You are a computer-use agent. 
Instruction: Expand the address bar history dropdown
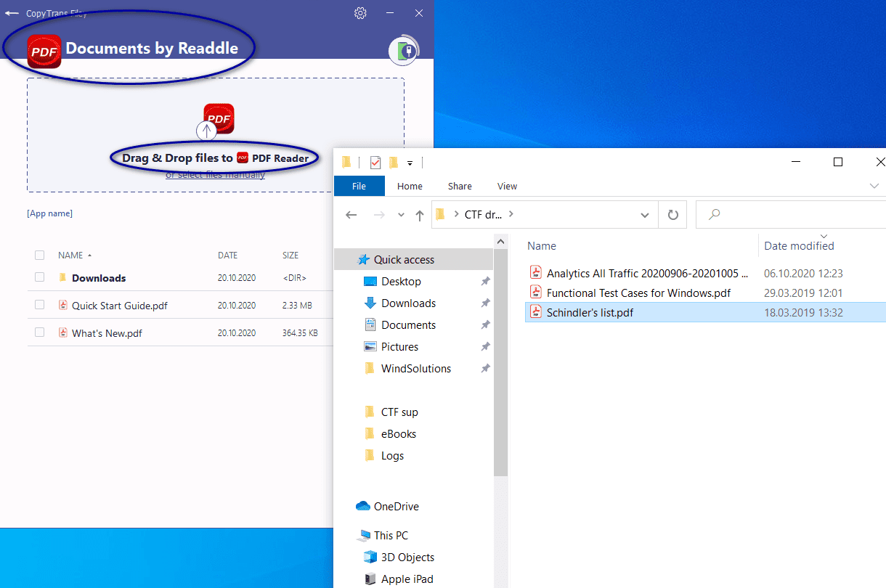tap(645, 215)
